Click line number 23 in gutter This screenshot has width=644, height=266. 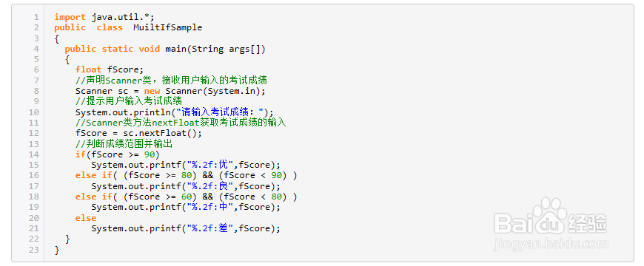(x=34, y=250)
